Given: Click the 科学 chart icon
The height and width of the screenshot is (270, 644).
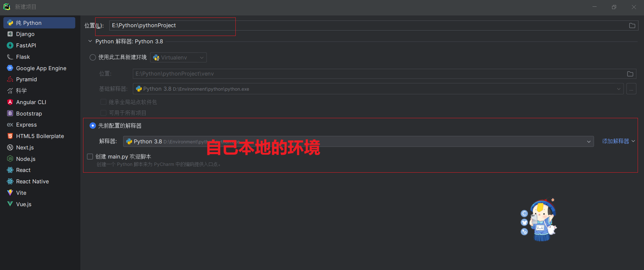Looking at the screenshot, I should click(x=10, y=91).
